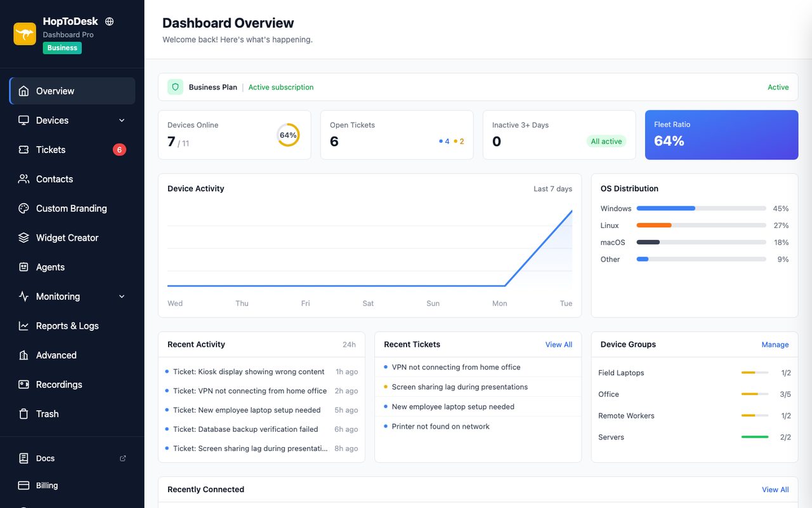Click View All in Recently Connected

pos(775,490)
